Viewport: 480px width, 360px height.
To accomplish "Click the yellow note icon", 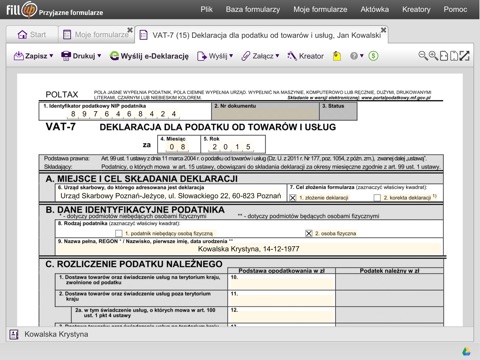I will click(337, 56).
